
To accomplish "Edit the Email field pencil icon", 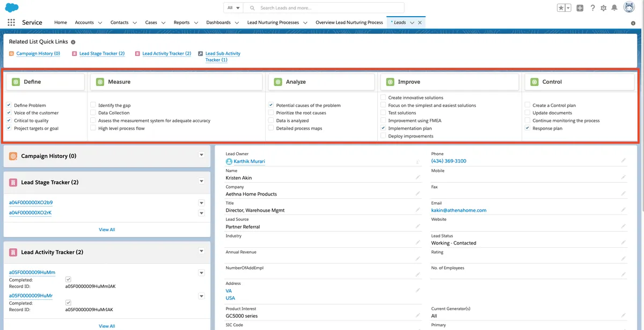I will 624,210.
